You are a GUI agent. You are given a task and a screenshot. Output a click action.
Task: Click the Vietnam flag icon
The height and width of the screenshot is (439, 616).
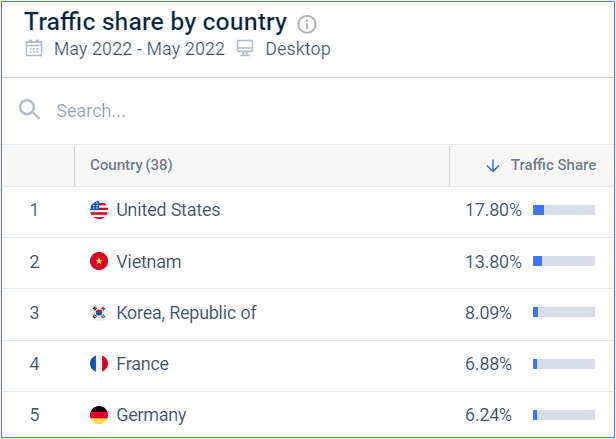pos(99,261)
